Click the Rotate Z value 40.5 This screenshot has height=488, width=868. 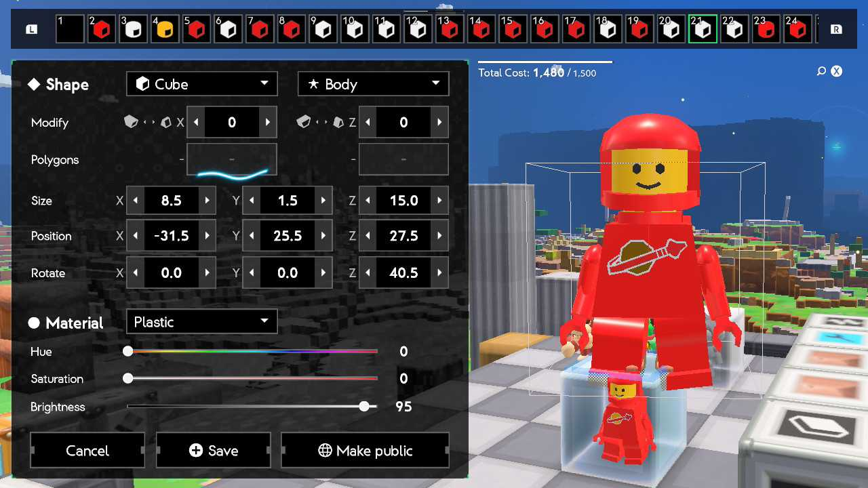tap(403, 273)
